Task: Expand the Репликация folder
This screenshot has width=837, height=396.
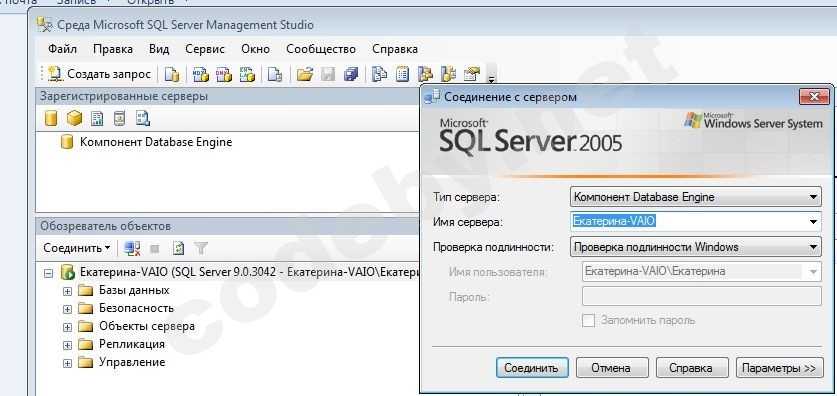Action: (67, 345)
